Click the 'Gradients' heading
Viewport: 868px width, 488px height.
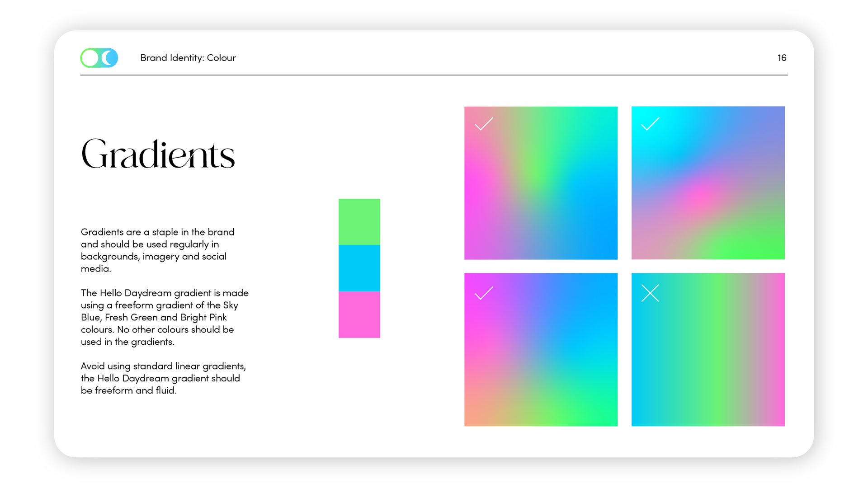[x=158, y=154]
